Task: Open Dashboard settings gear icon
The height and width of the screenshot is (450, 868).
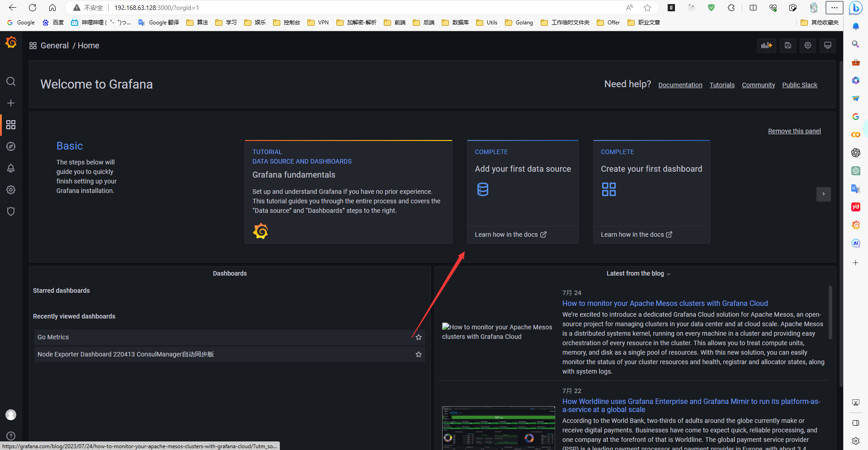Action: [808, 45]
